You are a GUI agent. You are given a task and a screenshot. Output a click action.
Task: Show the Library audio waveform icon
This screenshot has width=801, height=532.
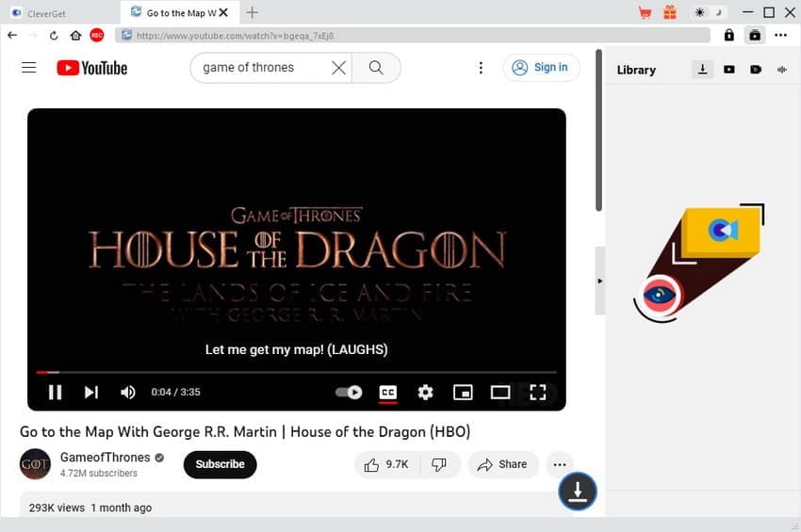[x=782, y=70]
